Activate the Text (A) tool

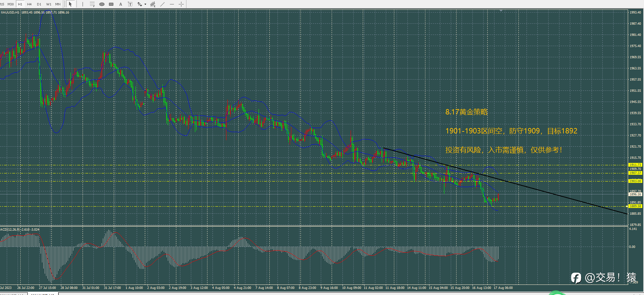120,4
